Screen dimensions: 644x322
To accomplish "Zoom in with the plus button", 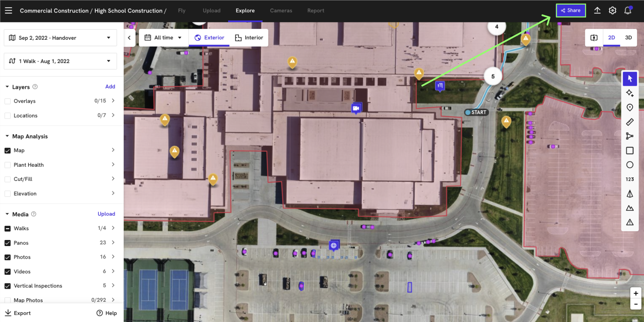I will pos(636,293).
